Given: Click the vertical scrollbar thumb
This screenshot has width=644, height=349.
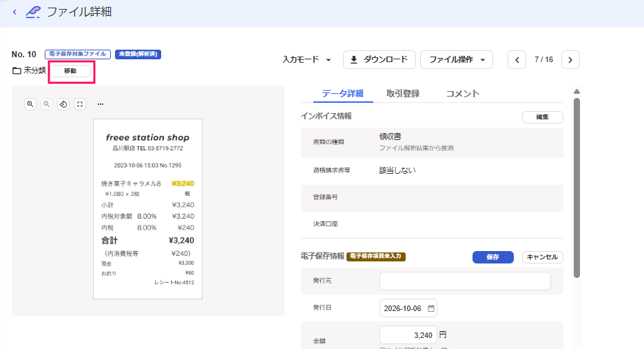Looking at the screenshot, I should pyautogui.click(x=577, y=188).
